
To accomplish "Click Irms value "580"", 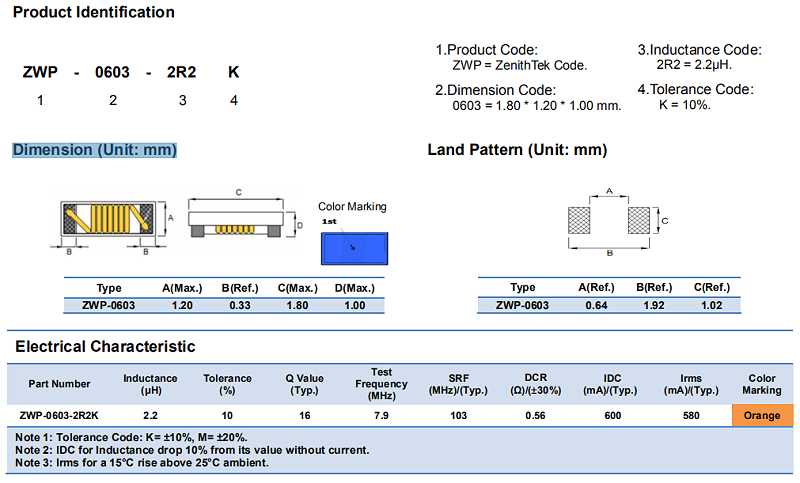I will [x=691, y=416].
